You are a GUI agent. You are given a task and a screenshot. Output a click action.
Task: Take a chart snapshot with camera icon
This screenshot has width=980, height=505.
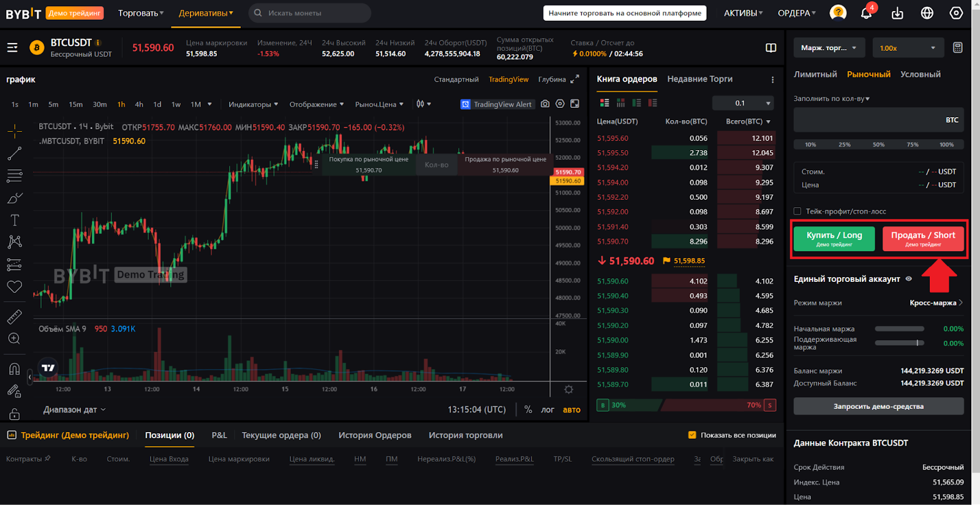click(x=545, y=104)
